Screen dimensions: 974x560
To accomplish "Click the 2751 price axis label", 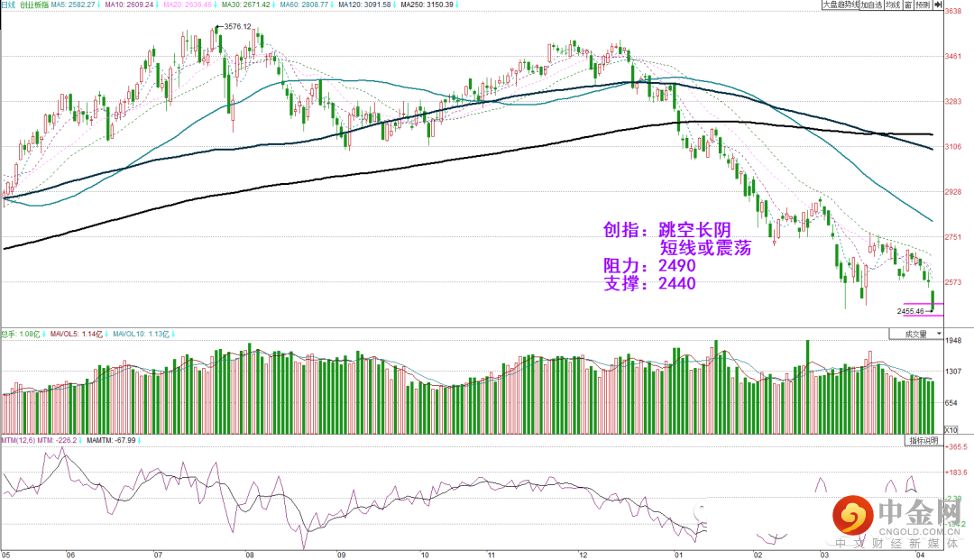I will (953, 236).
